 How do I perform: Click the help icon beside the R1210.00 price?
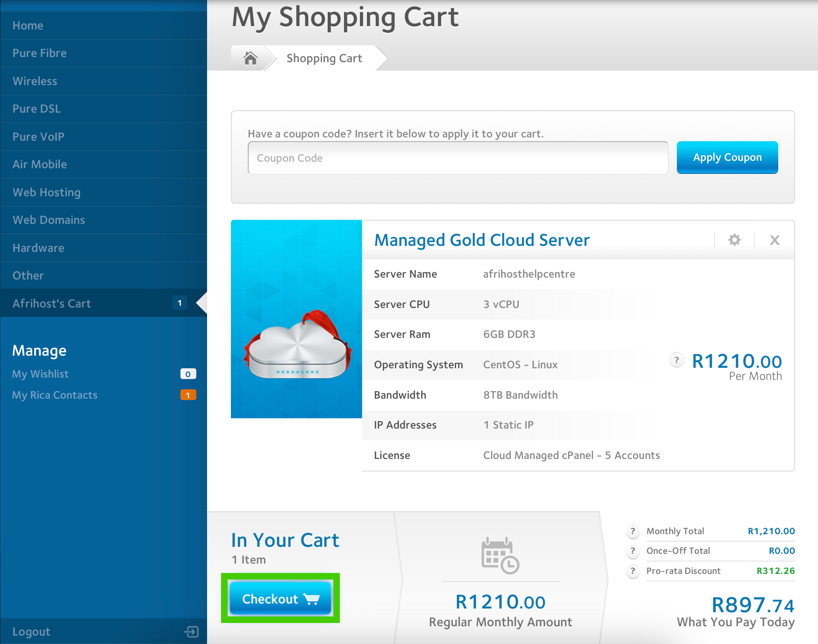coord(676,360)
